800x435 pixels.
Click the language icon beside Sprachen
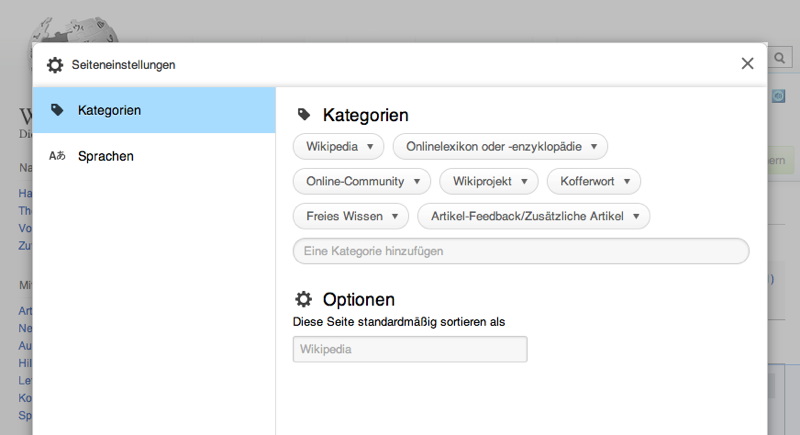tap(57, 156)
